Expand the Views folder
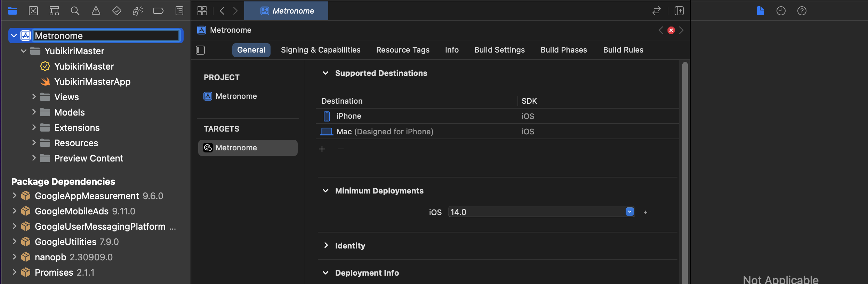Image resolution: width=868 pixels, height=284 pixels. tap(34, 97)
